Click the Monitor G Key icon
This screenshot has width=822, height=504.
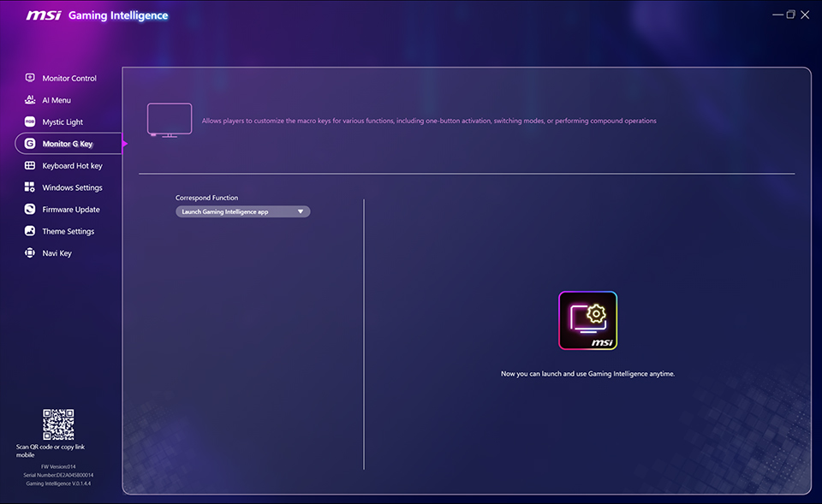click(x=31, y=143)
